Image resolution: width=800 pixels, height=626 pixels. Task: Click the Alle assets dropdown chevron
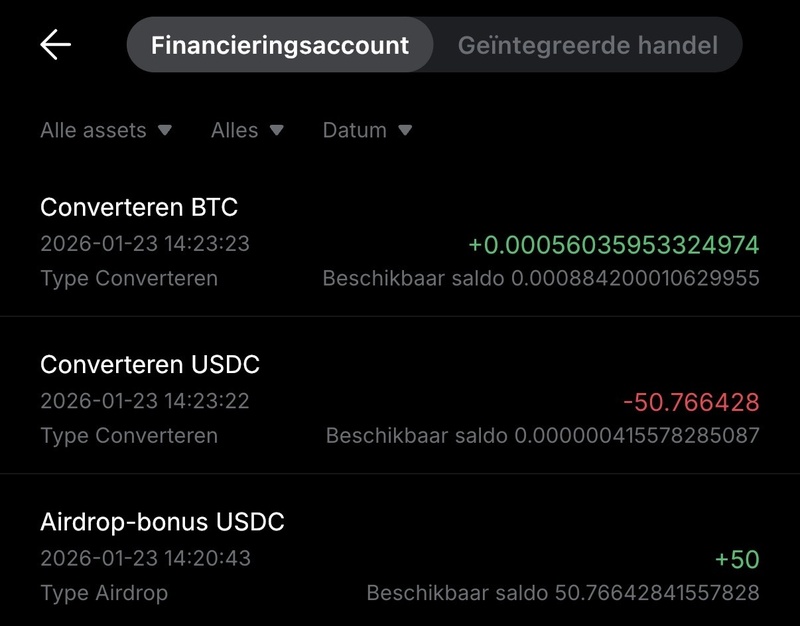pyautogui.click(x=163, y=130)
